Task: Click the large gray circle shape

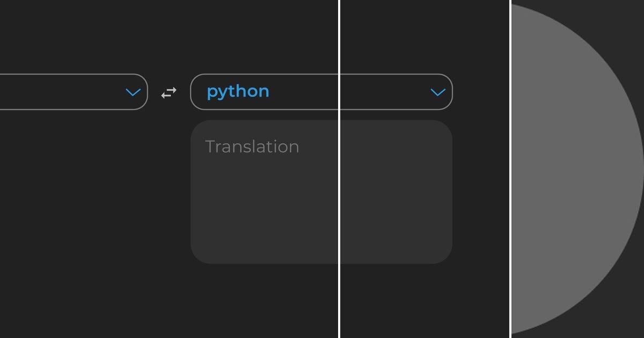Action: tap(577, 169)
